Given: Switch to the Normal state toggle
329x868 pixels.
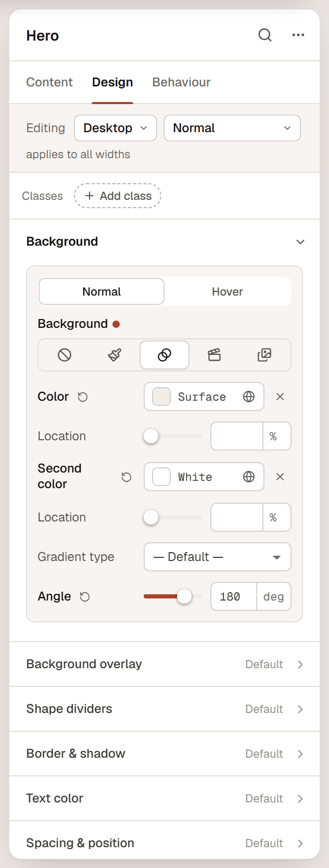Looking at the screenshot, I should [x=102, y=291].
